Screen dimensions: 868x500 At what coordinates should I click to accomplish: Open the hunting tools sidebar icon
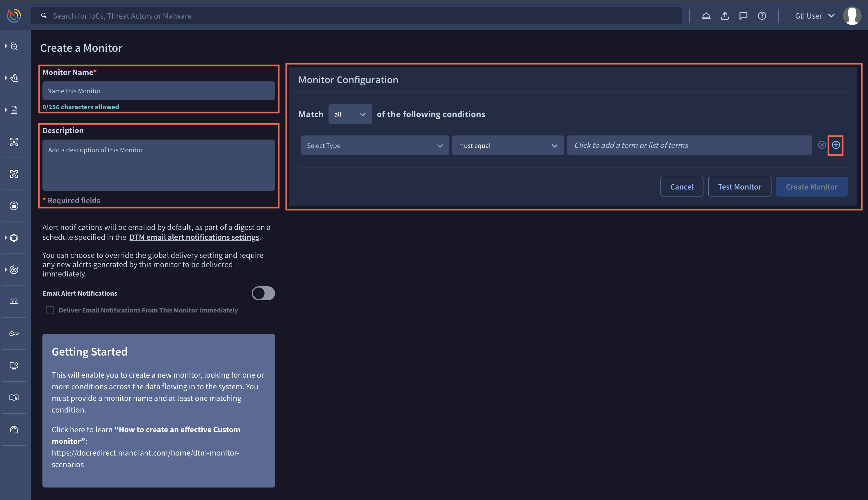(14, 78)
